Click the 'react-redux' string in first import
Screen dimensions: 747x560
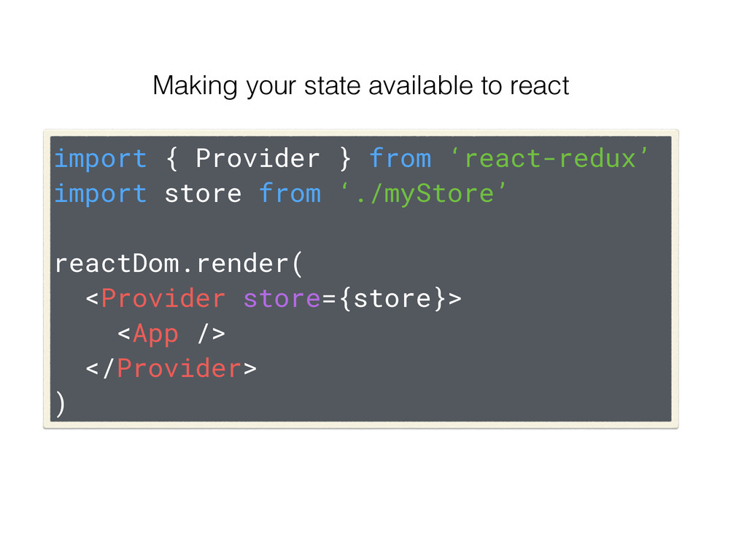click(549, 158)
